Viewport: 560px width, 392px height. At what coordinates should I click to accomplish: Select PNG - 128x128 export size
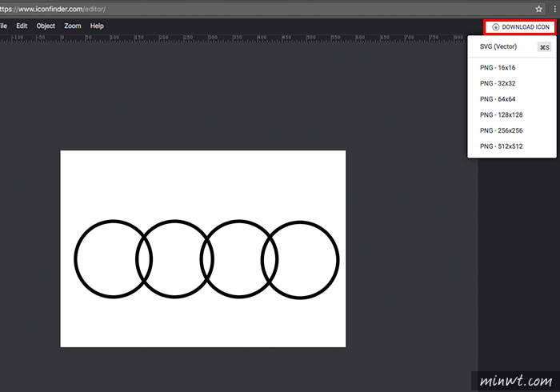(512, 114)
